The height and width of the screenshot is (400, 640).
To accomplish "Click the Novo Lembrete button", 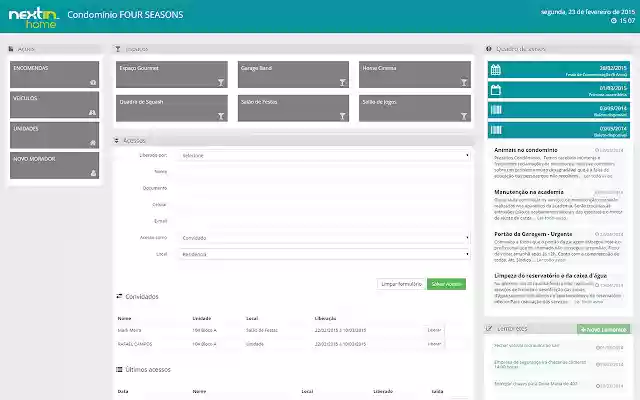I will pyautogui.click(x=604, y=329).
